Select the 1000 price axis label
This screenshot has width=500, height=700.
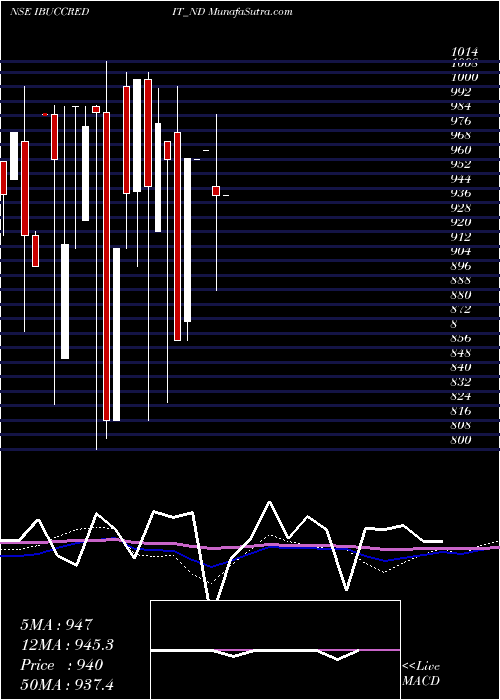465,77
